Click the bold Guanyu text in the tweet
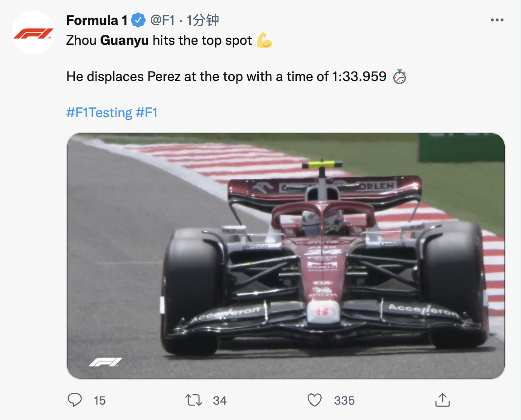The image size is (521, 420). (124, 41)
